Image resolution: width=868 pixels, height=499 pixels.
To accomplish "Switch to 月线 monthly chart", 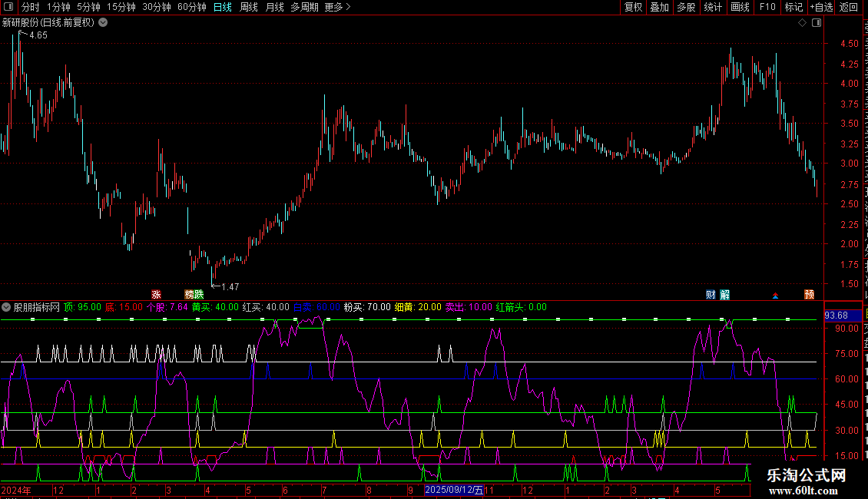I will [274, 7].
